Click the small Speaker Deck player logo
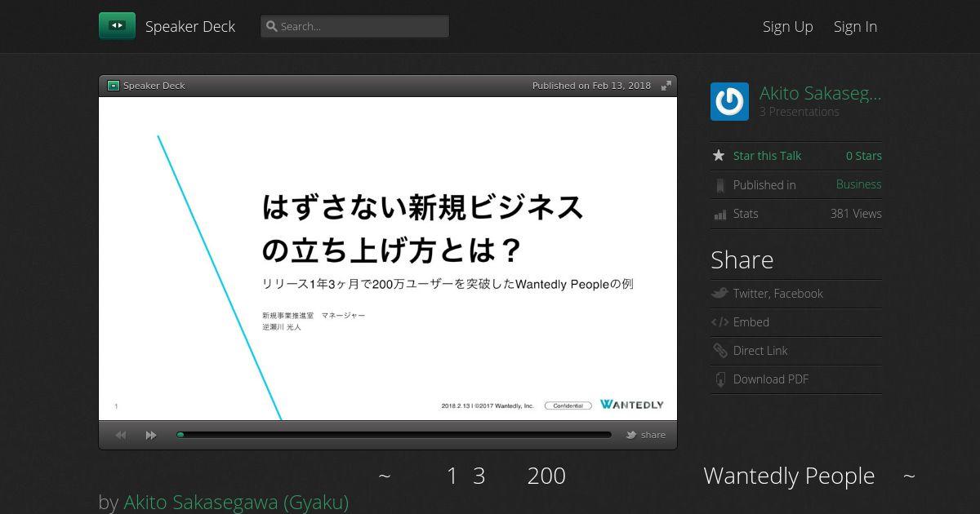This screenshot has height=514, width=980. [114, 86]
